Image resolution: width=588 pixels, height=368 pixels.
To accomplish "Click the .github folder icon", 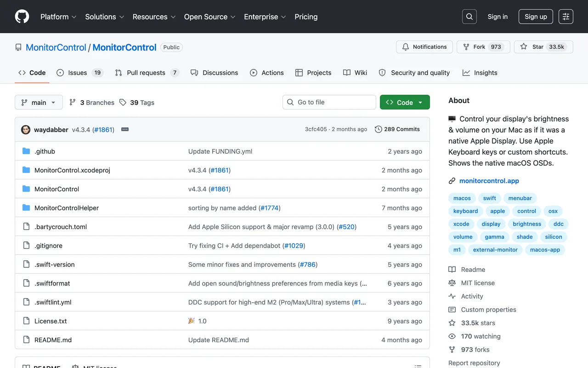I will (x=26, y=151).
